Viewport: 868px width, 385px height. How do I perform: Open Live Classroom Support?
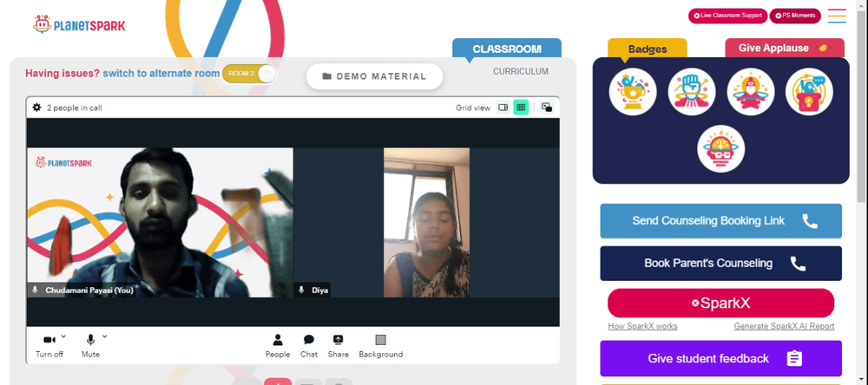[727, 16]
